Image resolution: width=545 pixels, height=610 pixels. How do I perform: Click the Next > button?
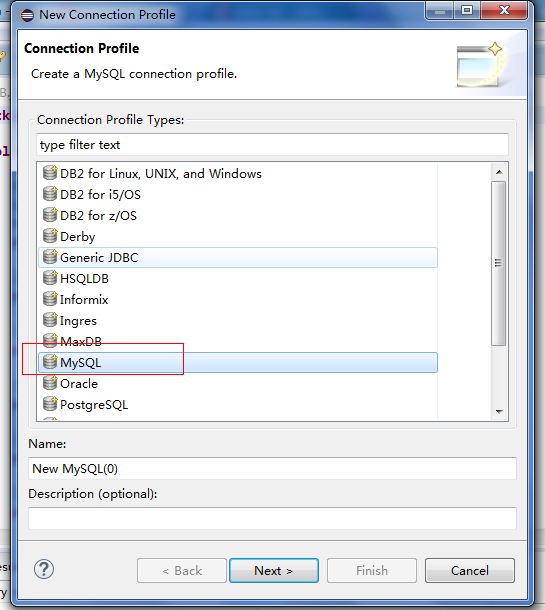point(274,571)
